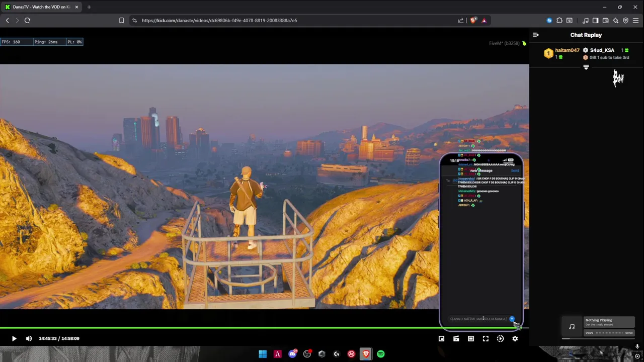Viewport: 644px width, 362px height.
Task: Toggle the browser sidebar panel
Action: tap(596, 21)
